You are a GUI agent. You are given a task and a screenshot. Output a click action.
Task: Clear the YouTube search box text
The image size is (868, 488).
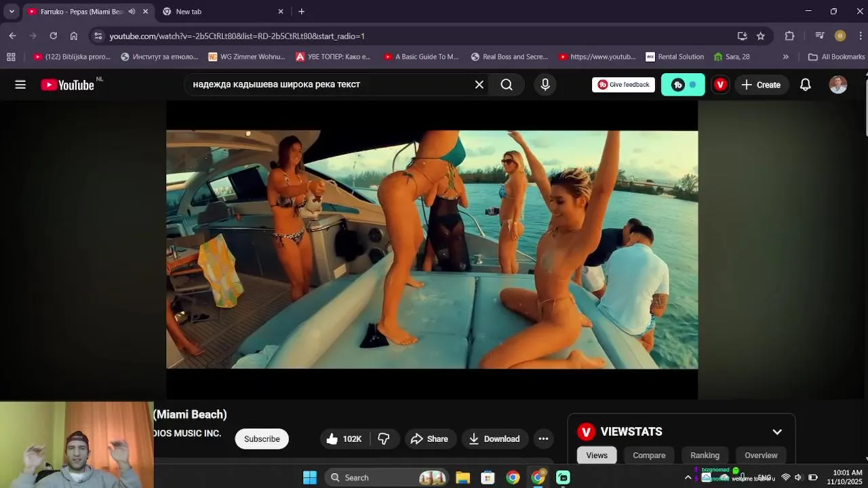(479, 85)
